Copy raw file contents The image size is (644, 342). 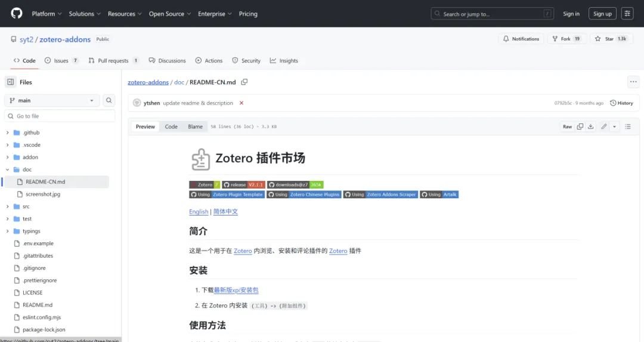click(x=580, y=127)
